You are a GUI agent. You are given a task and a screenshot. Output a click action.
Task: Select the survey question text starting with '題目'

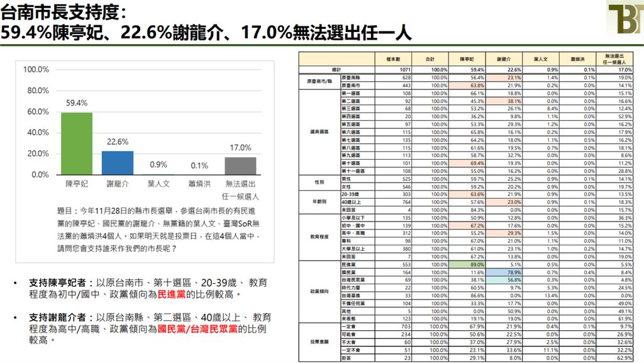tap(158, 230)
